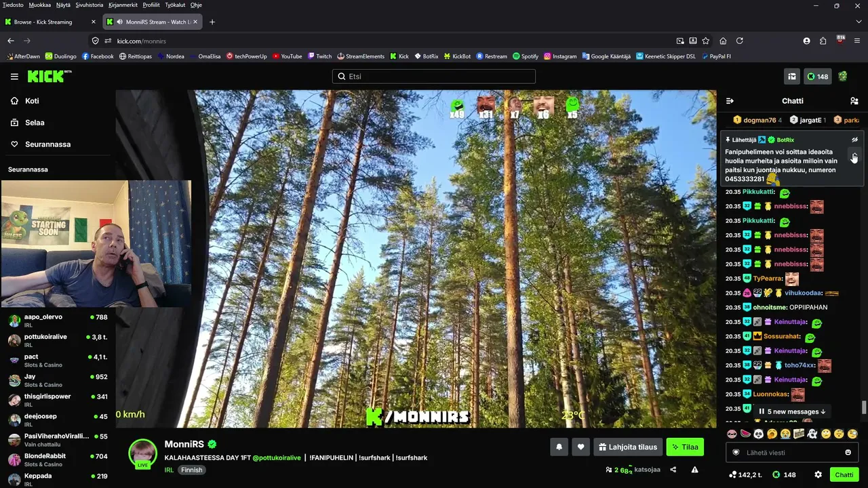Screen dimensions: 868x488
Task: Click the green Tilaa subscribe button
Action: click(x=685, y=447)
